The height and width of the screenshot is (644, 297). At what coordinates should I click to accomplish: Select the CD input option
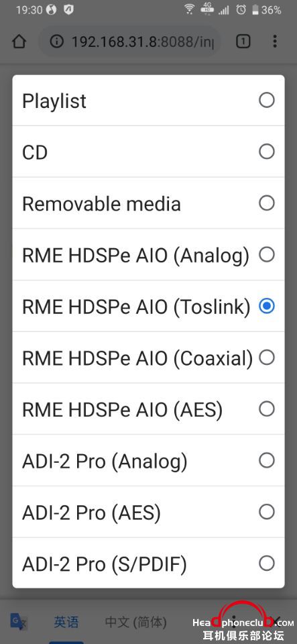point(148,152)
